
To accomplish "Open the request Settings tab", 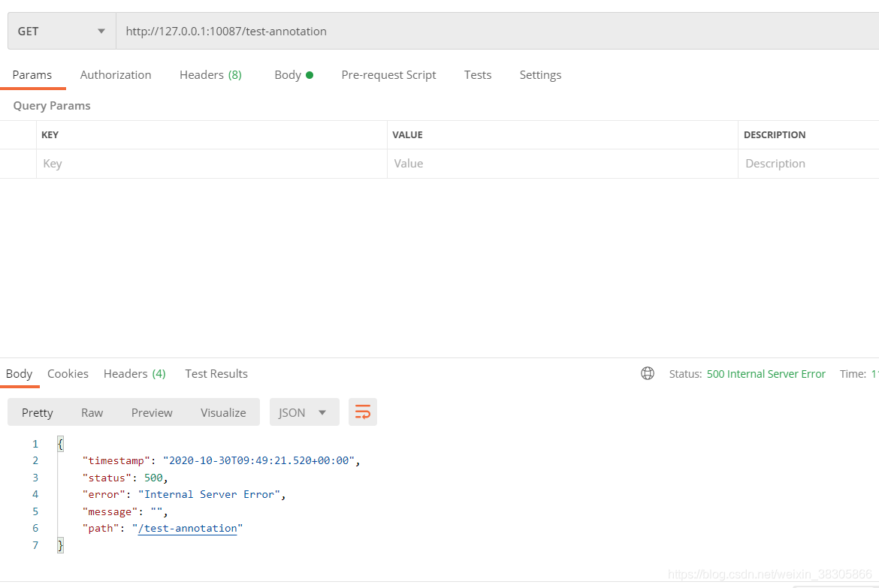I will 540,75.
